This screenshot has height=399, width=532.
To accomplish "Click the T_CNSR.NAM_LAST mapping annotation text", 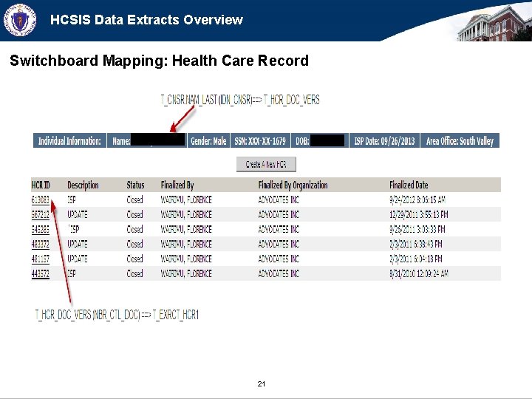I will tap(240, 100).
